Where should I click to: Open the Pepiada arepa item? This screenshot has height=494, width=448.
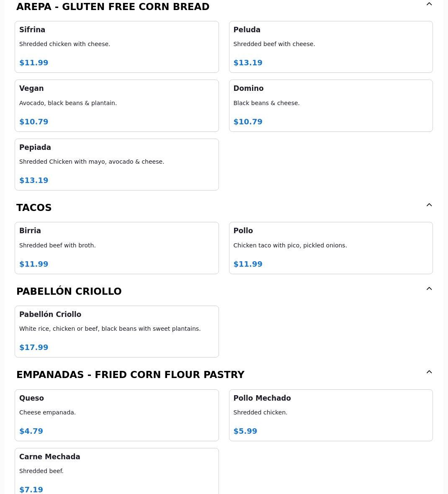tap(116, 164)
